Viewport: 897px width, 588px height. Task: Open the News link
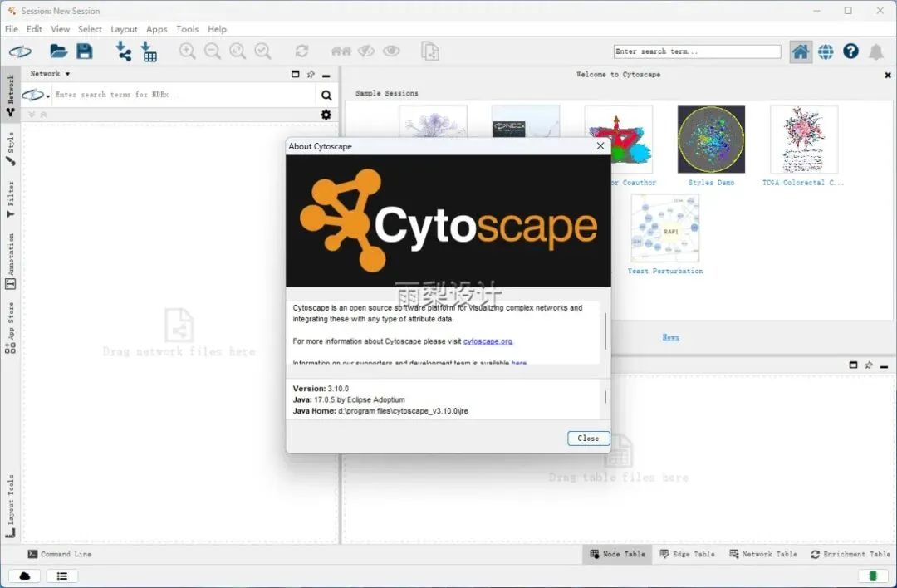(x=670, y=337)
